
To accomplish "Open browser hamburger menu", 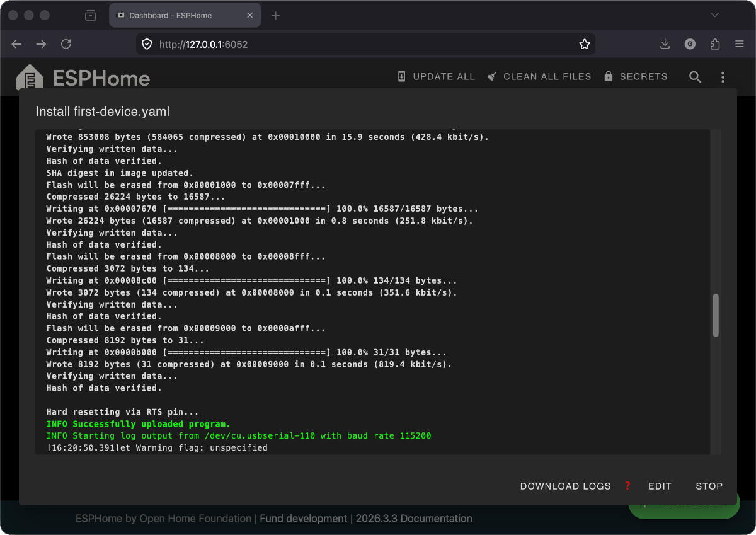I will click(x=740, y=44).
